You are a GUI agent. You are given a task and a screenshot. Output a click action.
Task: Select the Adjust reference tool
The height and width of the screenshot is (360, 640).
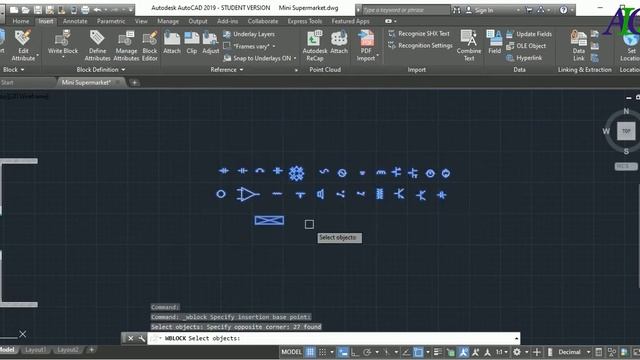click(211, 42)
